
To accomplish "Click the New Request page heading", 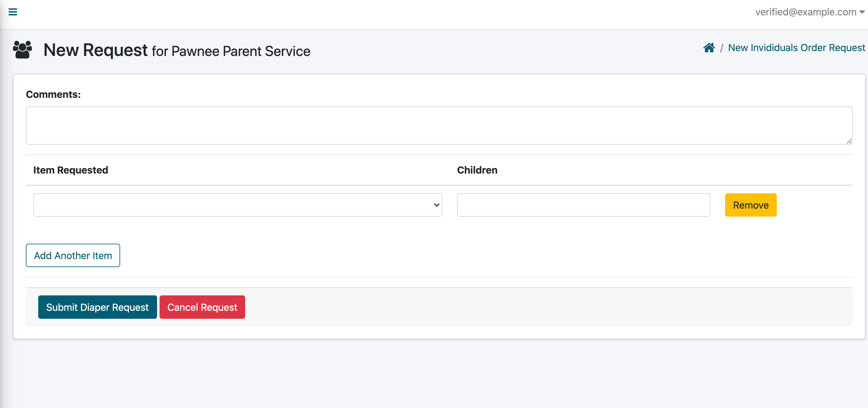I will click(x=95, y=50).
